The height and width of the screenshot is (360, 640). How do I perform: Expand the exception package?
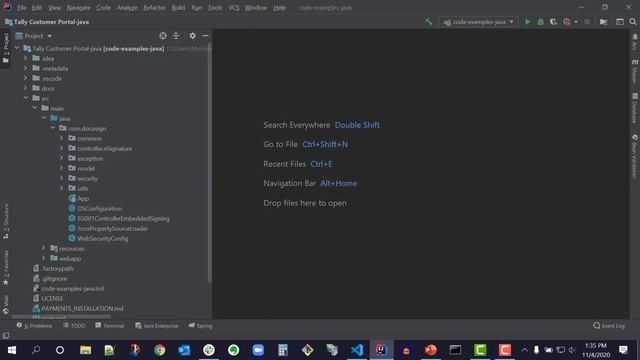click(x=62, y=158)
